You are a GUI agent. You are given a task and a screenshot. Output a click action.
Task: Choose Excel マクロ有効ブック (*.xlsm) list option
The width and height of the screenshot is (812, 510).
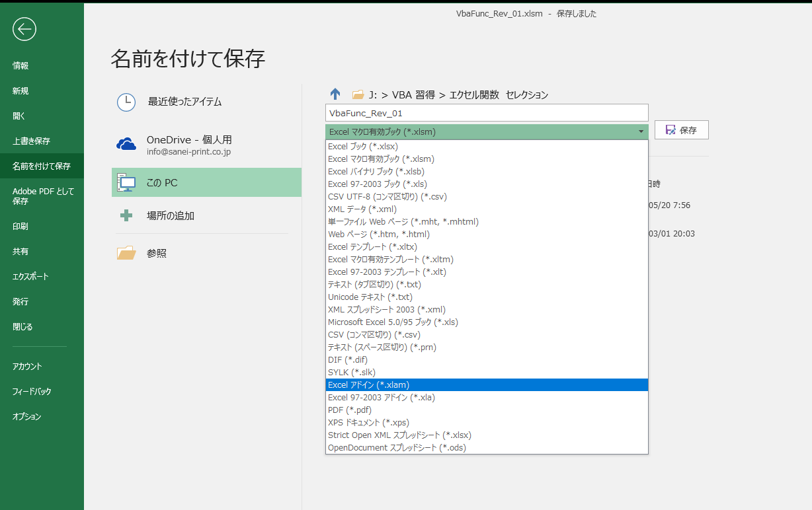coord(487,159)
